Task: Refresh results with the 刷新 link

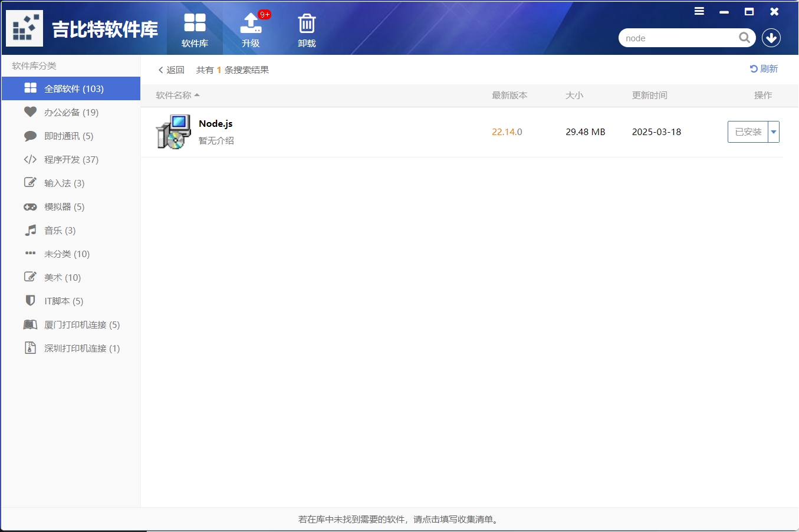Action: 764,69
